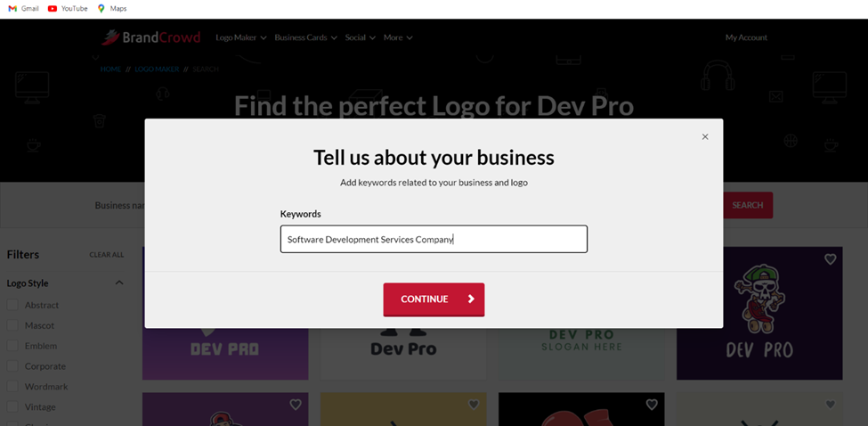Click heart on black boxing glove logo
Screen dimensions: 868x426
tap(652, 405)
